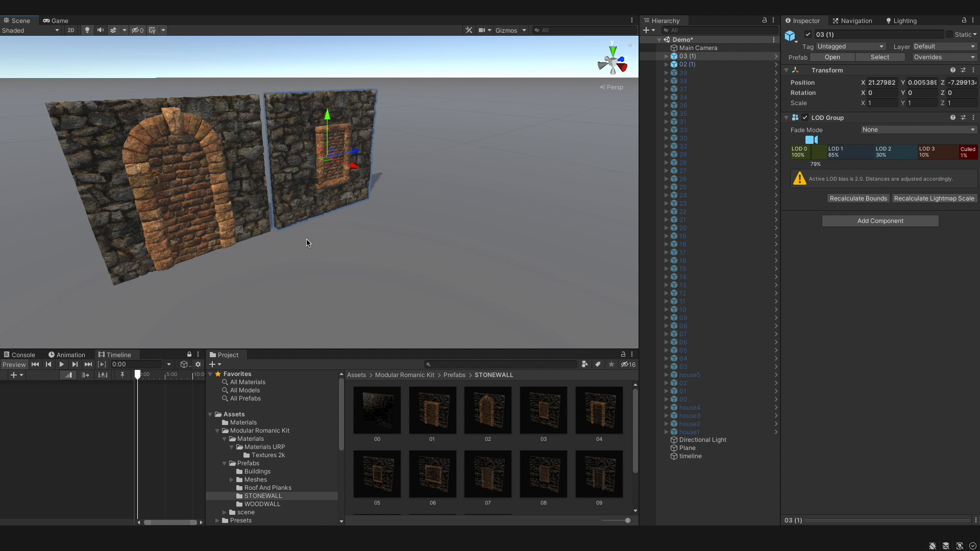
Task: Lock the Inspector panel
Action: click(964, 20)
